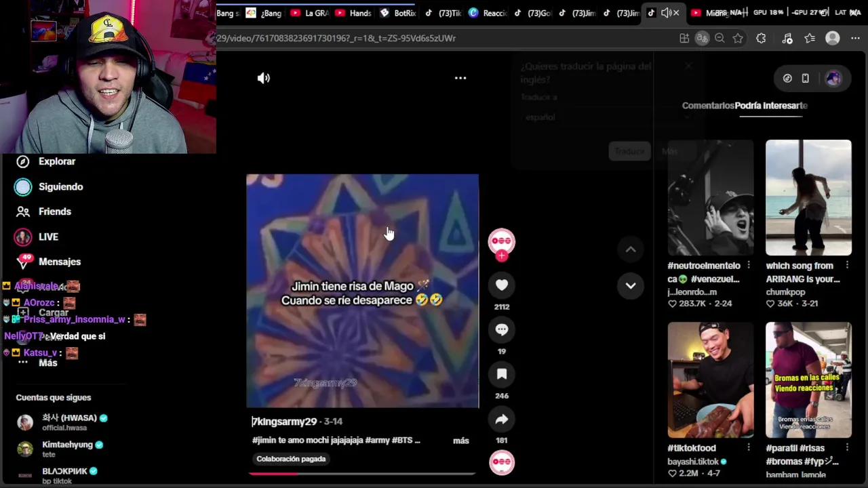Open the creator avatar beside the video
This screenshot has width=868, height=488.
click(502, 241)
